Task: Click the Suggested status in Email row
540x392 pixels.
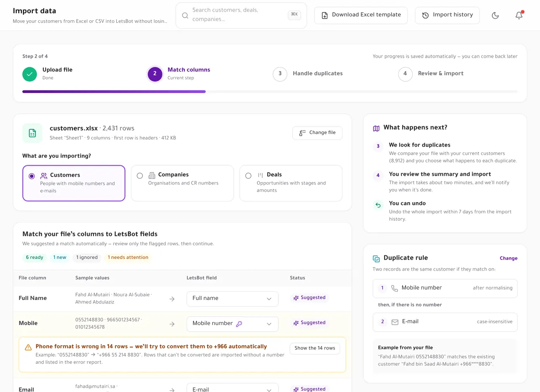Action: (x=309, y=389)
